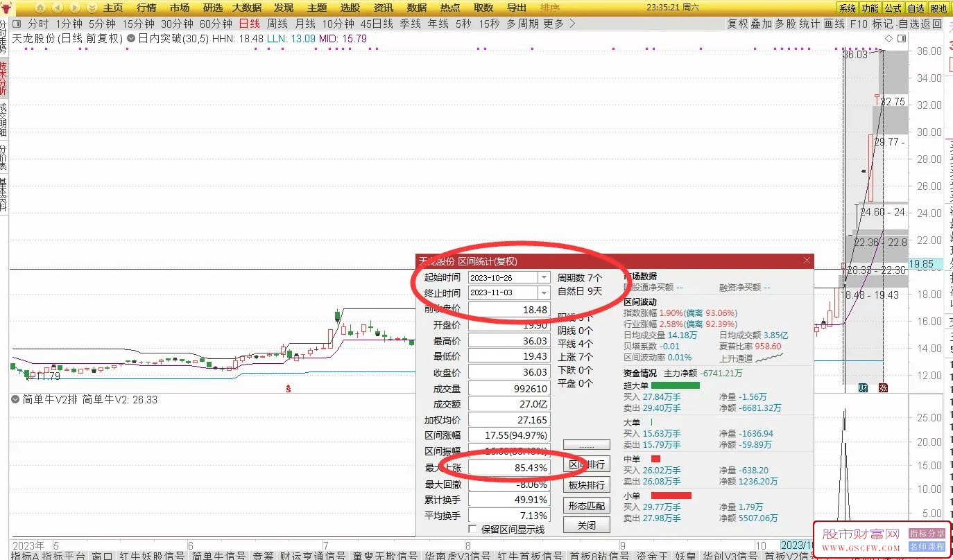Click 复权 toolbar item
Image resolution: width=953 pixels, height=560 pixels.
point(737,24)
